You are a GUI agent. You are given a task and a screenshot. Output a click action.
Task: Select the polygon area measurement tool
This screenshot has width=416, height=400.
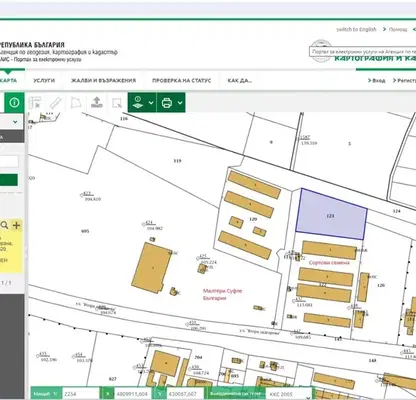76,102
